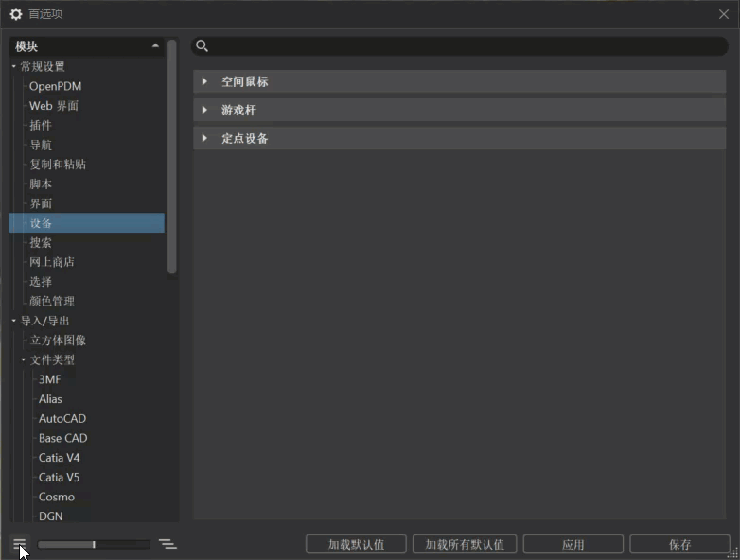Select Web 界面 in the tree
740x560 pixels.
coord(54,106)
